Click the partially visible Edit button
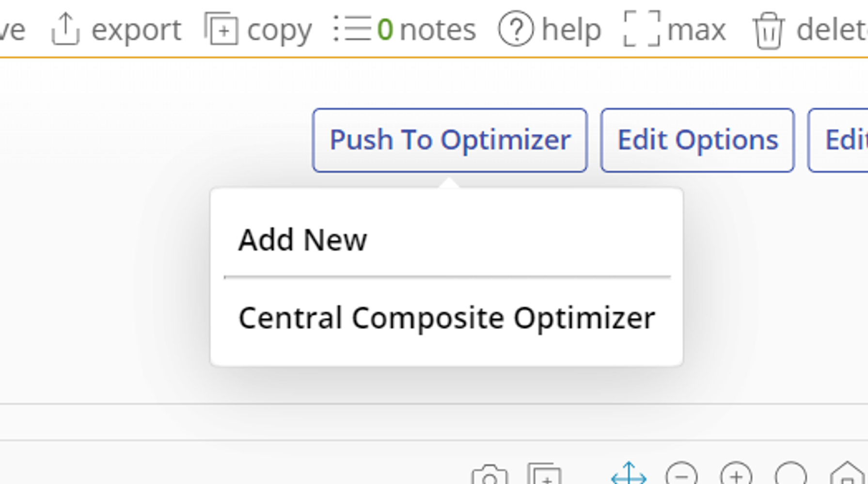 pyautogui.click(x=845, y=140)
